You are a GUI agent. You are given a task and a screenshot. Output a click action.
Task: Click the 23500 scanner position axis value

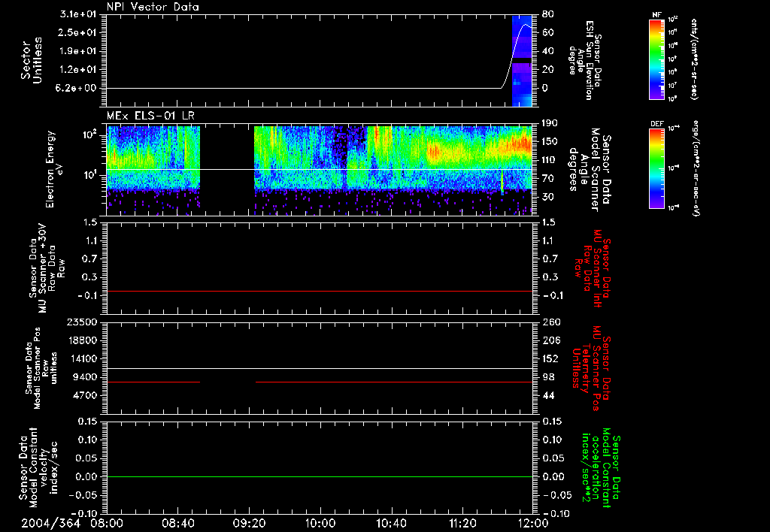81,322
